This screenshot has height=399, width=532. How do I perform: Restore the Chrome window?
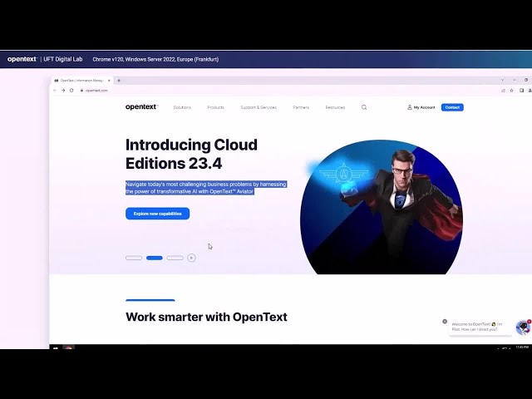(526, 80)
